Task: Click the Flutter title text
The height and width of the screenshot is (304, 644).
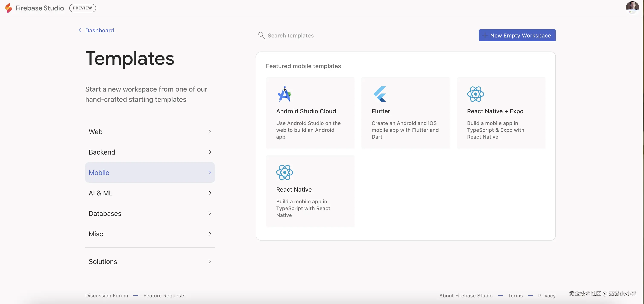Action: [x=381, y=111]
